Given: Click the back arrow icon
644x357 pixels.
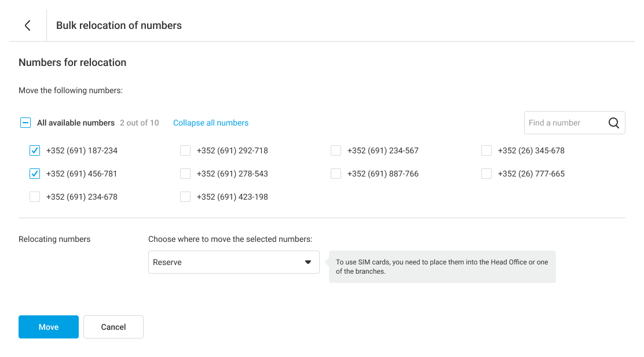Looking at the screenshot, I should (x=27, y=25).
